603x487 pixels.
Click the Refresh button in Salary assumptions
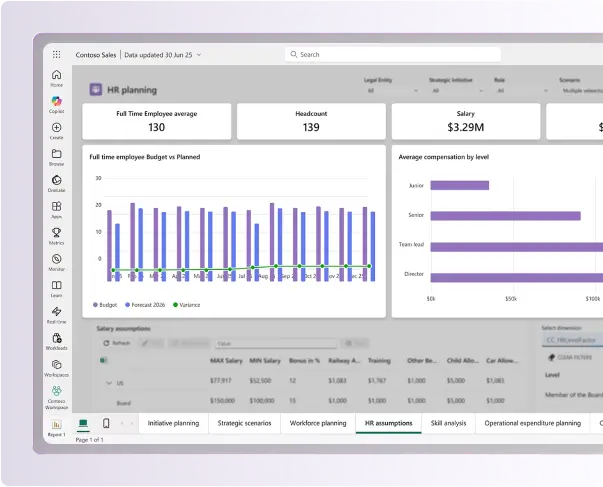click(116, 343)
